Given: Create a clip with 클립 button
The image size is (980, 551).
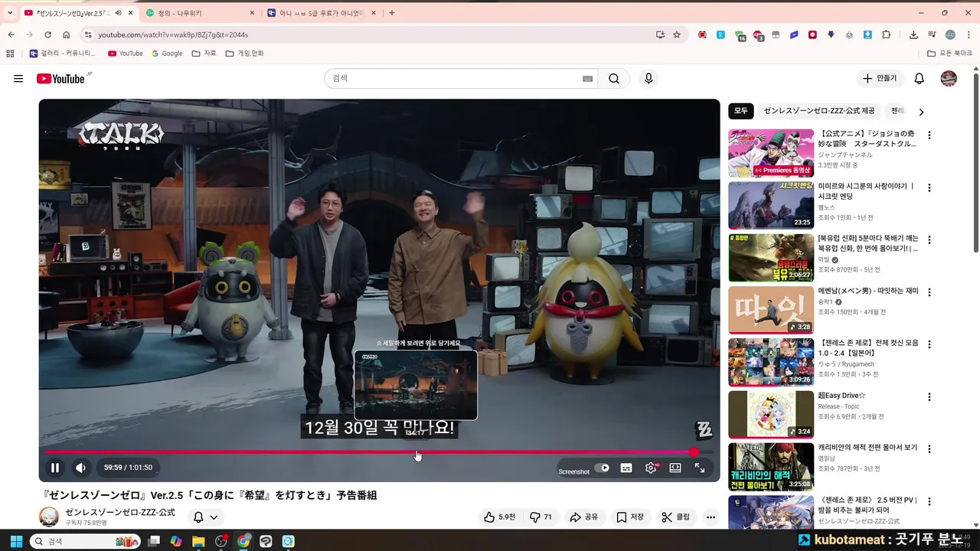Looking at the screenshot, I should (x=676, y=517).
